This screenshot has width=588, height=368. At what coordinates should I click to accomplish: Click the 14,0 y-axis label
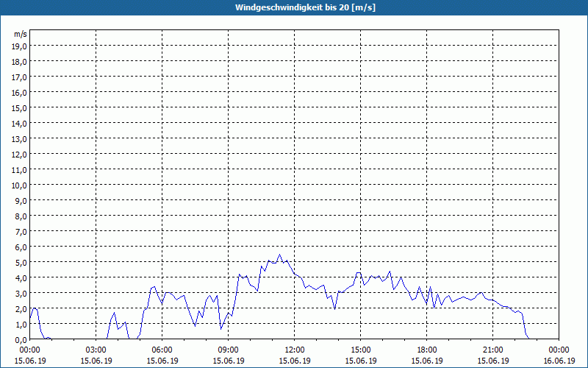point(20,124)
